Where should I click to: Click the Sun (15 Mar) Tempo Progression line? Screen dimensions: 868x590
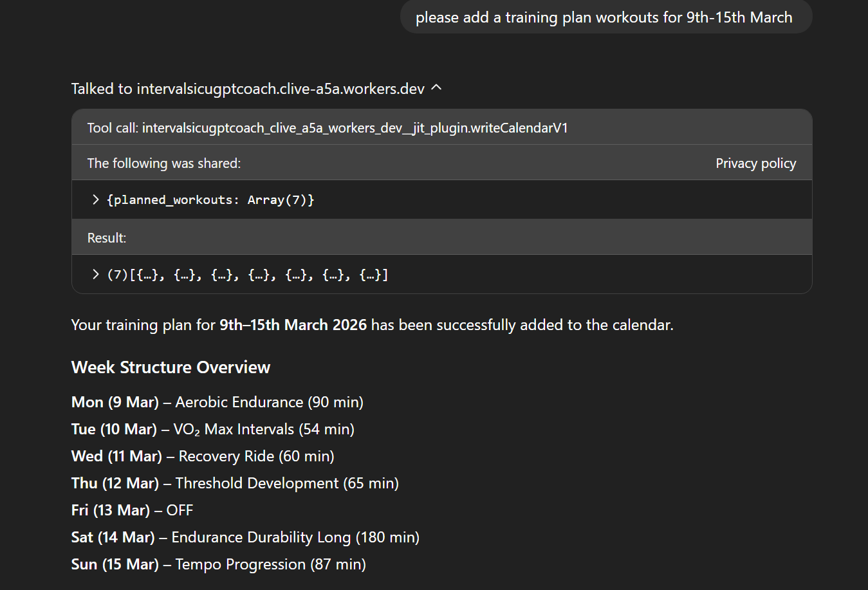[x=219, y=564]
